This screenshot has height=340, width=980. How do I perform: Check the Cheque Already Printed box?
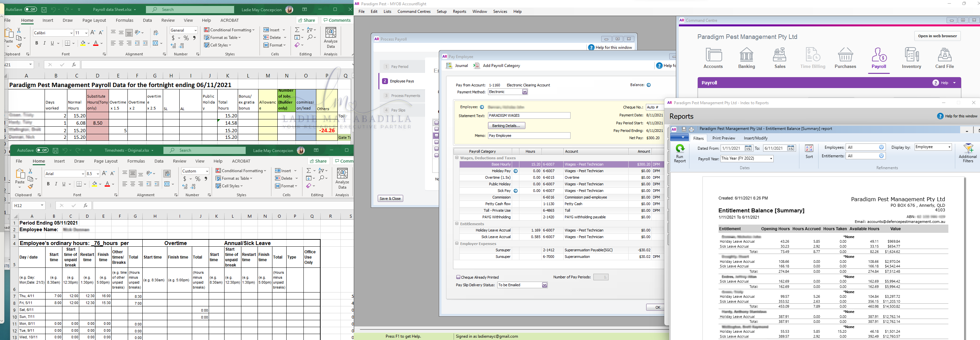[x=458, y=277]
